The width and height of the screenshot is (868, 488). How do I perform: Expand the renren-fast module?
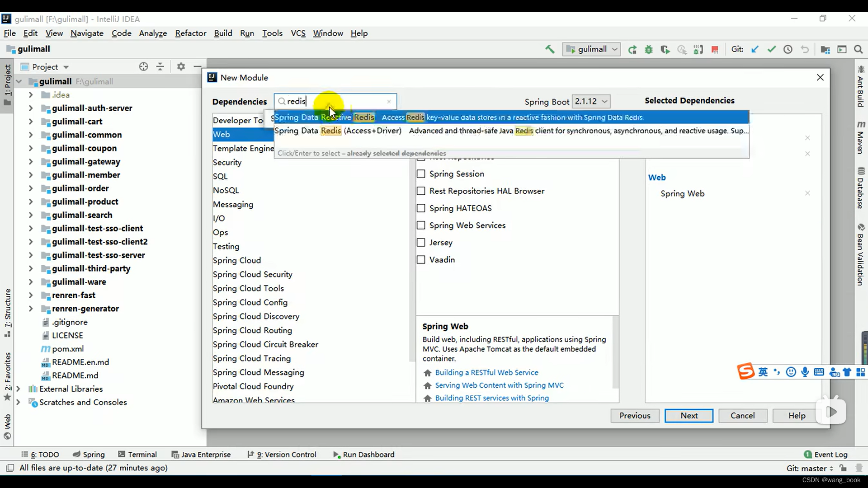pyautogui.click(x=31, y=295)
